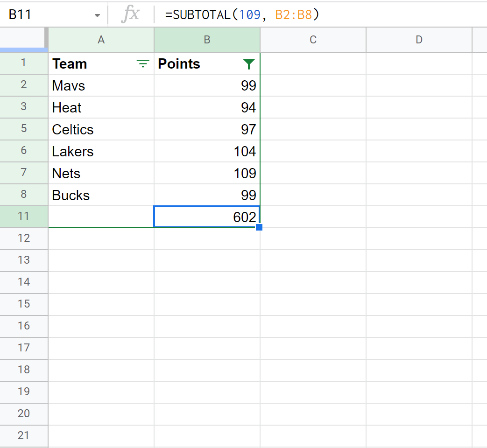Click the select-all corner above row 1
Screen dimensions: 487x448
24,40
